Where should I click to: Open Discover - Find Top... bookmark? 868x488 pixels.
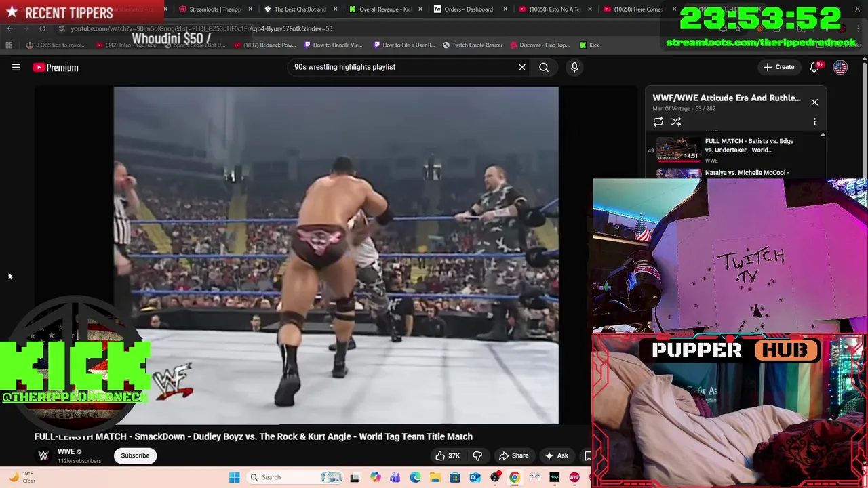click(x=540, y=45)
